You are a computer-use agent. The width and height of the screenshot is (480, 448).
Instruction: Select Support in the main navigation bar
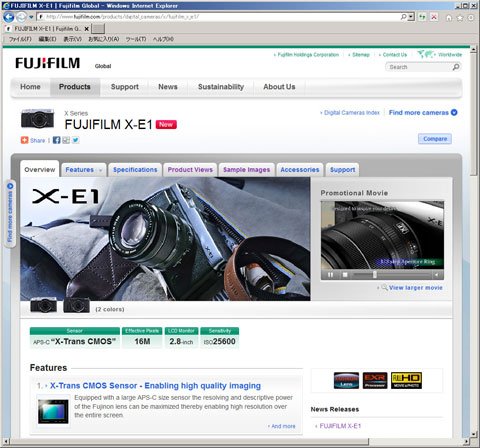point(125,87)
